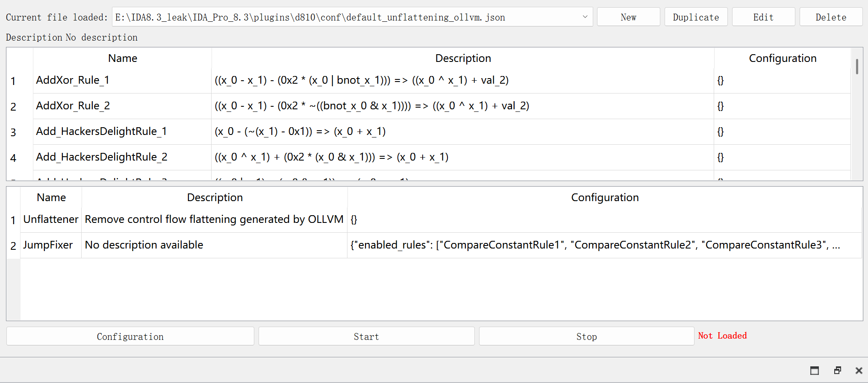Click the Stop button
868x383 pixels.
(586, 336)
